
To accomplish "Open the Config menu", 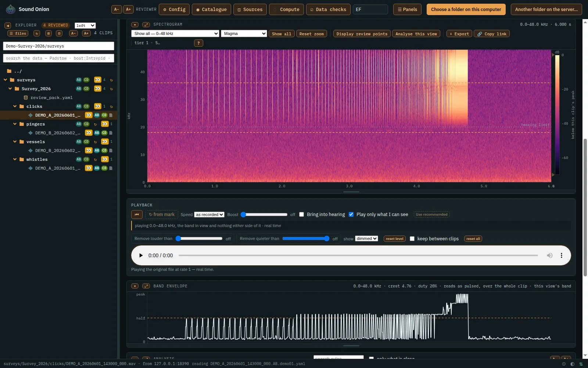I will tap(174, 10).
